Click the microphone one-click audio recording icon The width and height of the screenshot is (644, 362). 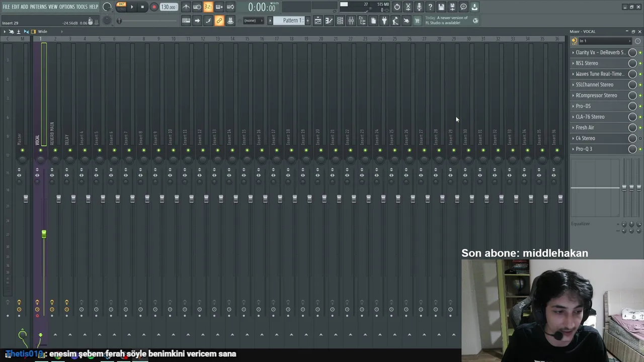point(419,7)
